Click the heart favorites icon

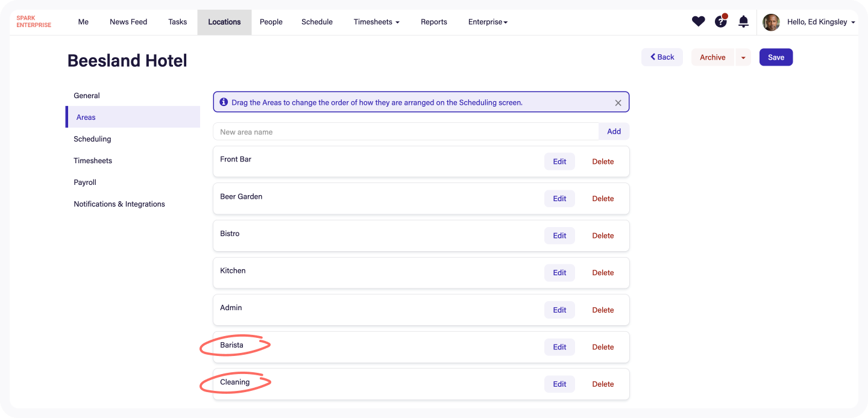[x=698, y=22]
